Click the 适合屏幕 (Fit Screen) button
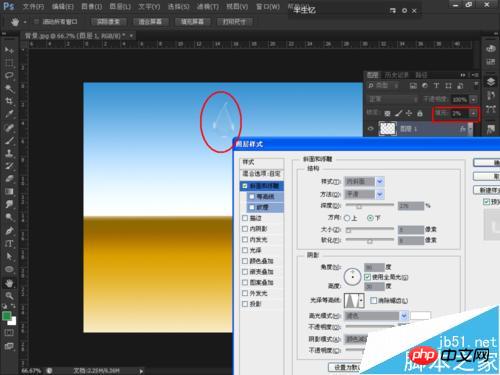500x375 pixels. 150,22
